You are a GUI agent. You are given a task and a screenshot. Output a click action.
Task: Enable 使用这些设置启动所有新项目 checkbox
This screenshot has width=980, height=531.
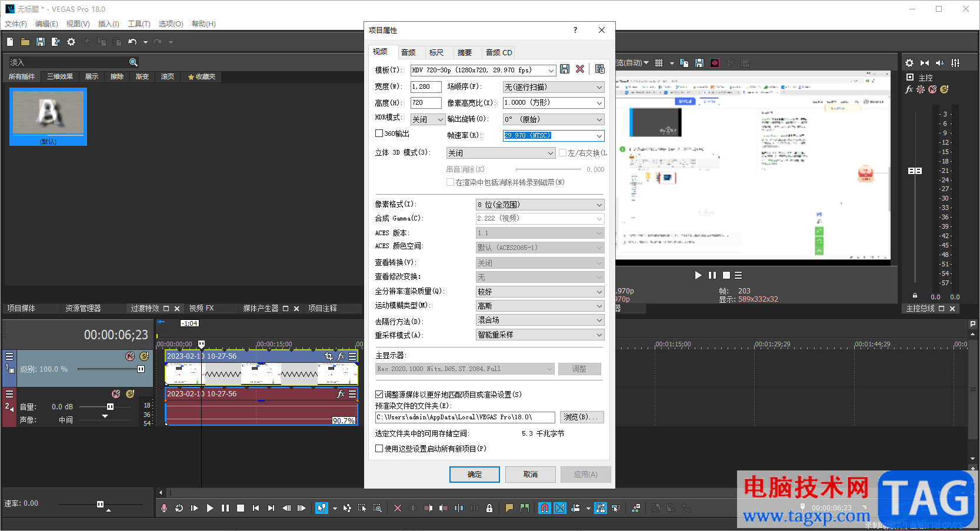click(379, 449)
